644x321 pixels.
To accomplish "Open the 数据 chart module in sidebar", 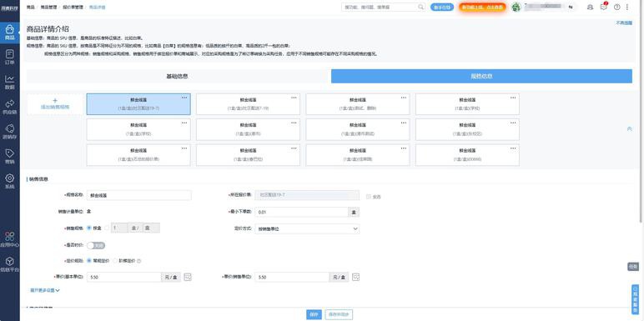I will [10, 82].
